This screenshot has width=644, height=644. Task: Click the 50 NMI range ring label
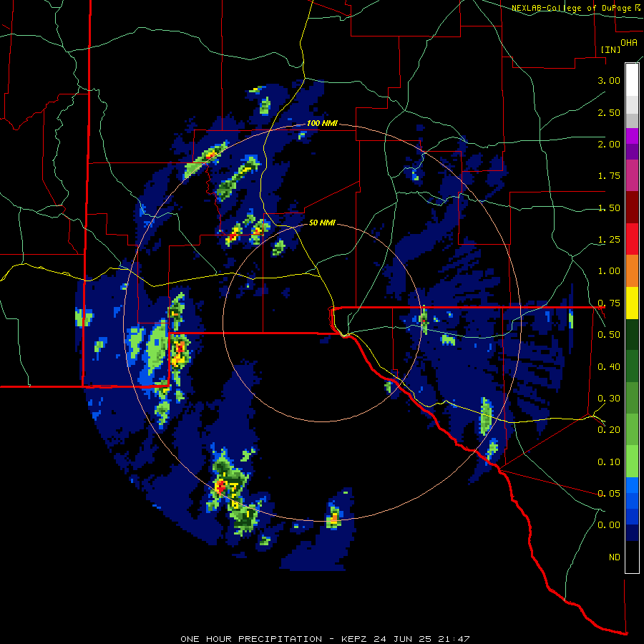coord(322,223)
